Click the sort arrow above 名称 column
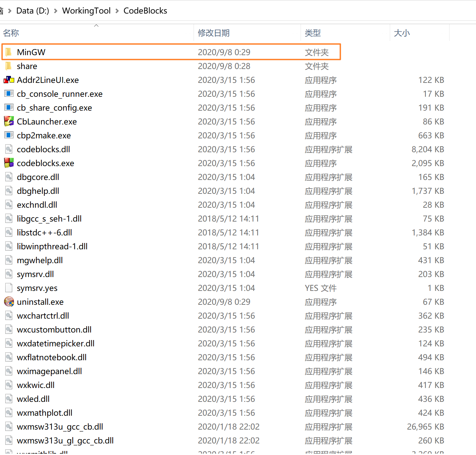This screenshot has width=476, height=455. (96, 25)
